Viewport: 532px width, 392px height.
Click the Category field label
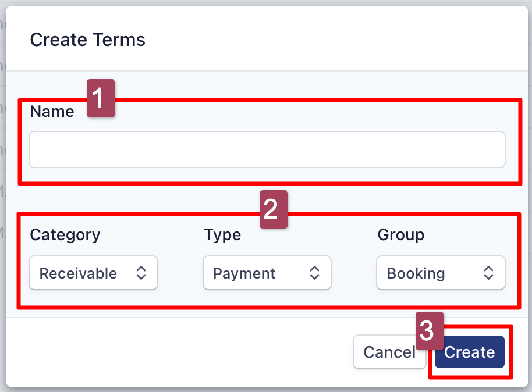(x=65, y=235)
